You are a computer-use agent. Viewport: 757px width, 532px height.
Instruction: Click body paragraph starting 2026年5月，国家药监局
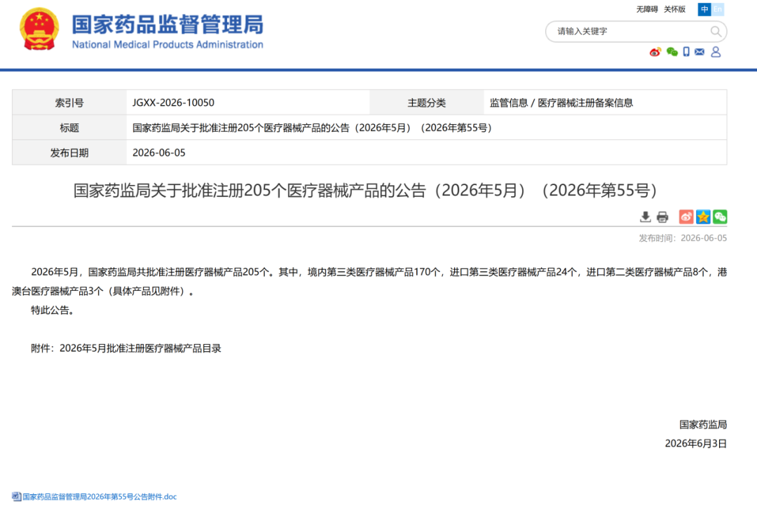(x=369, y=282)
